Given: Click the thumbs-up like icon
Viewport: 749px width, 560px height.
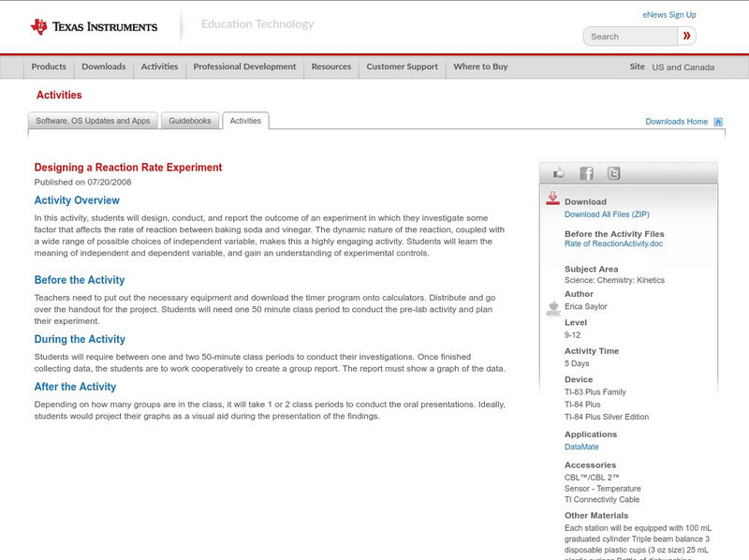Looking at the screenshot, I should pos(558,173).
